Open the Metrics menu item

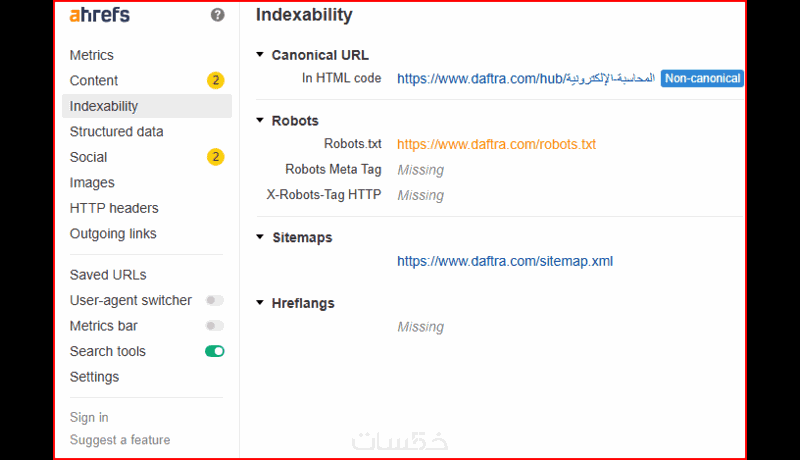point(92,55)
